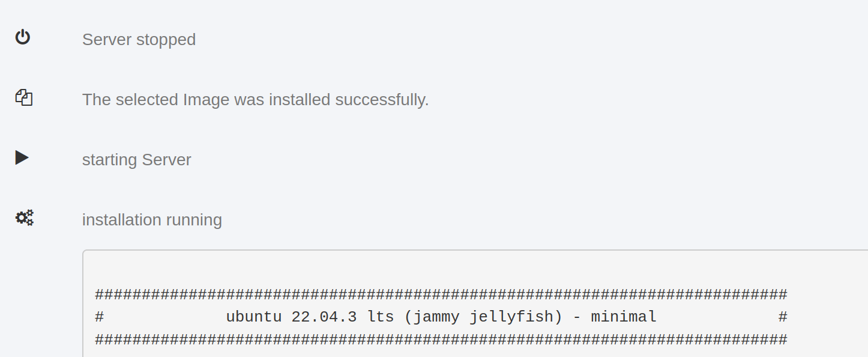Click '(jammy jellyfish)' text in log output
The height and width of the screenshot is (357, 868).
point(483,317)
